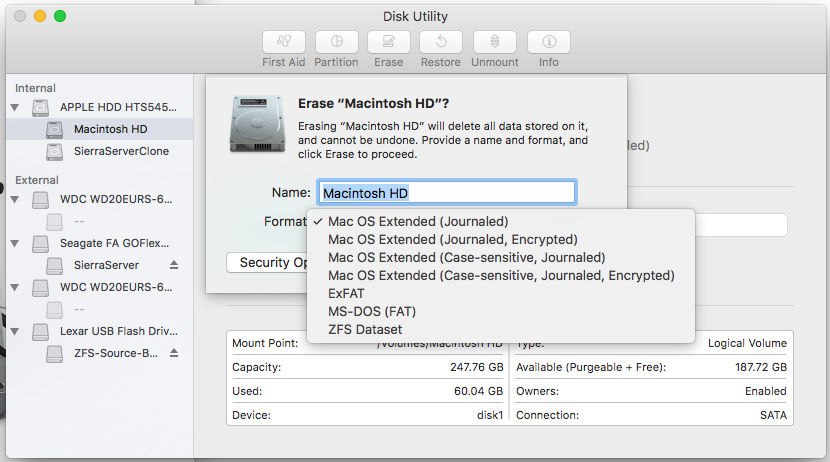Select APPLE HDD HTS545 in the sidebar
The width and height of the screenshot is (830, 462).
coord(118,107)
